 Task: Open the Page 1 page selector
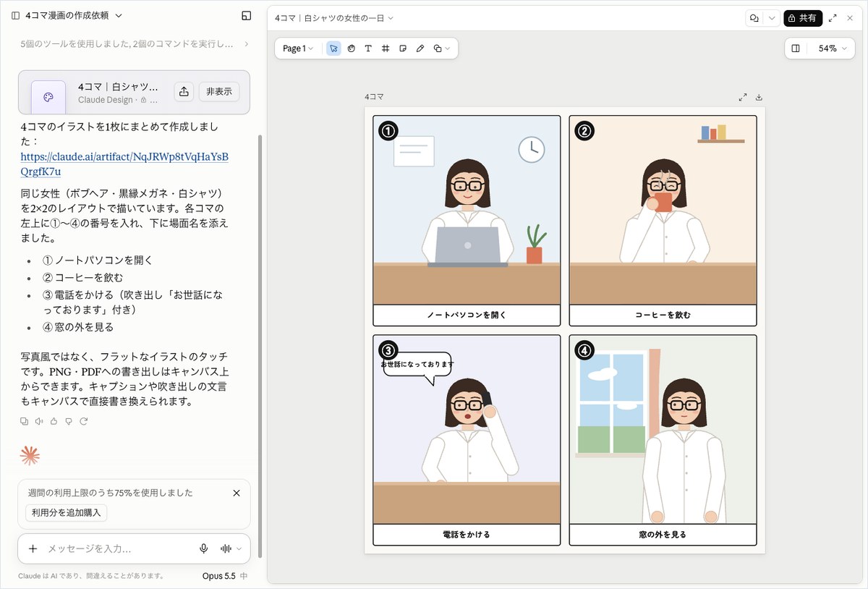298,48
